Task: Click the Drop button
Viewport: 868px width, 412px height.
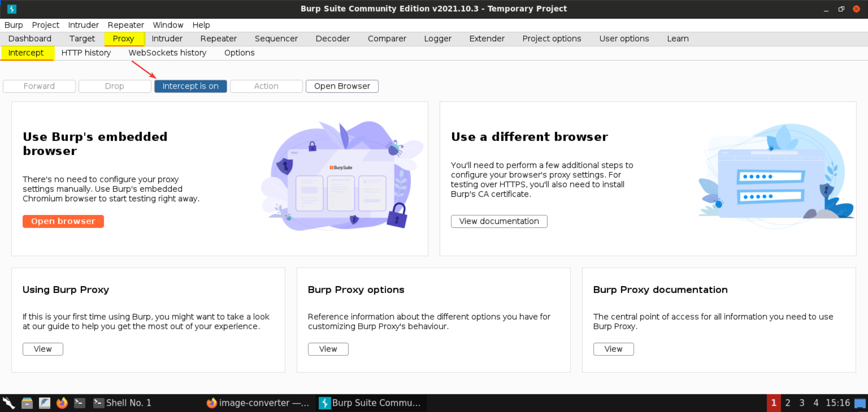Action: (x=115, y=86)
